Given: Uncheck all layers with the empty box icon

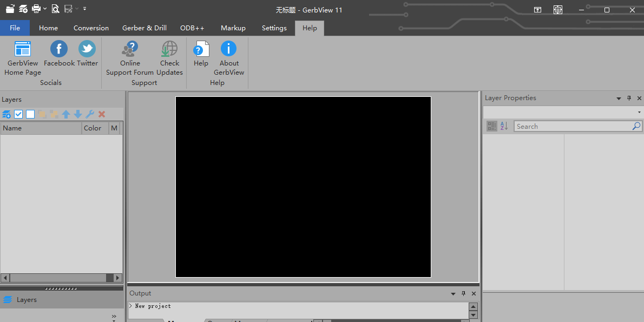Looking at the screenshot, I should click(x=30, y=114).
